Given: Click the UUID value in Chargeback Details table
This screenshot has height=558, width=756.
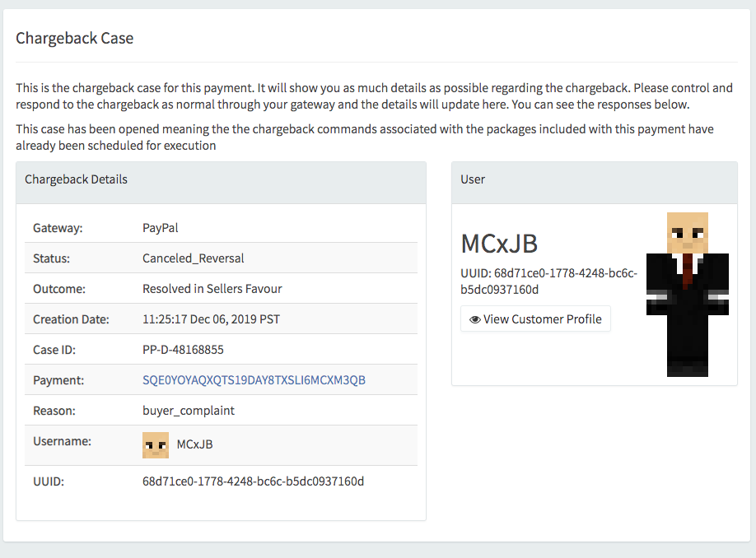Looking at the screenshot, I should (x=253, y=481).
